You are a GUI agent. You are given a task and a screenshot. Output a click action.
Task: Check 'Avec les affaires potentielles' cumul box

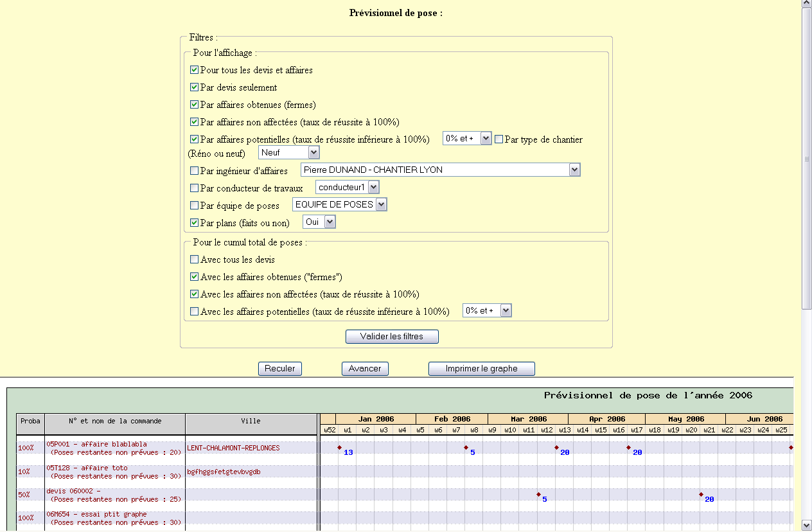click(x=194, y=312)
